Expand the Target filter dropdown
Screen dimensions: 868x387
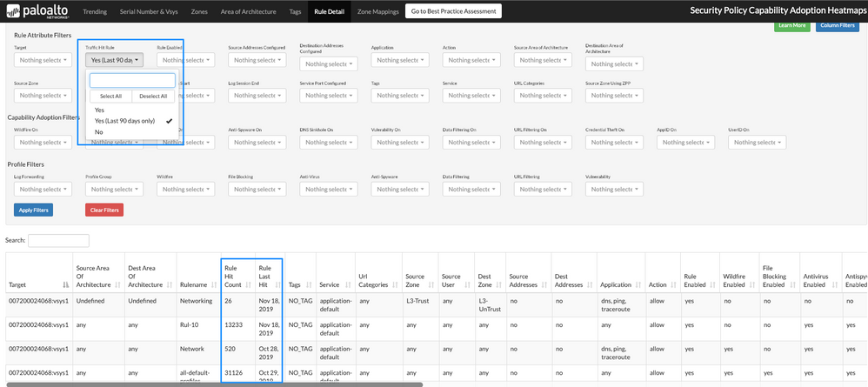point(43,60)
